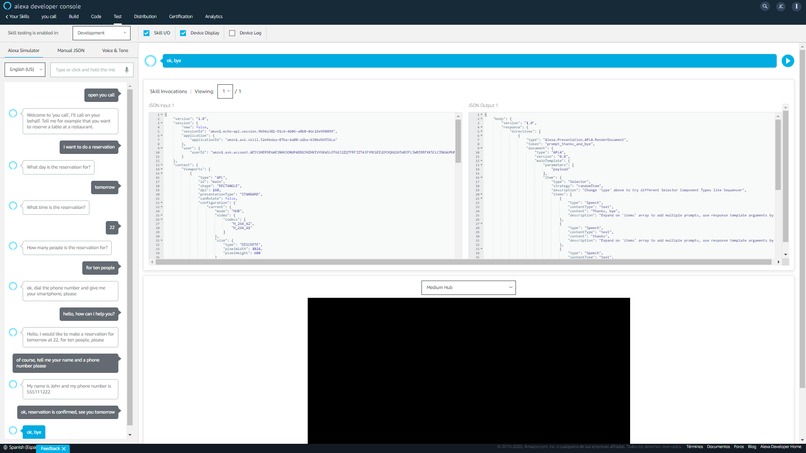
Task: Close the Feedback tab with its X
Action: [x=64, y=449]
